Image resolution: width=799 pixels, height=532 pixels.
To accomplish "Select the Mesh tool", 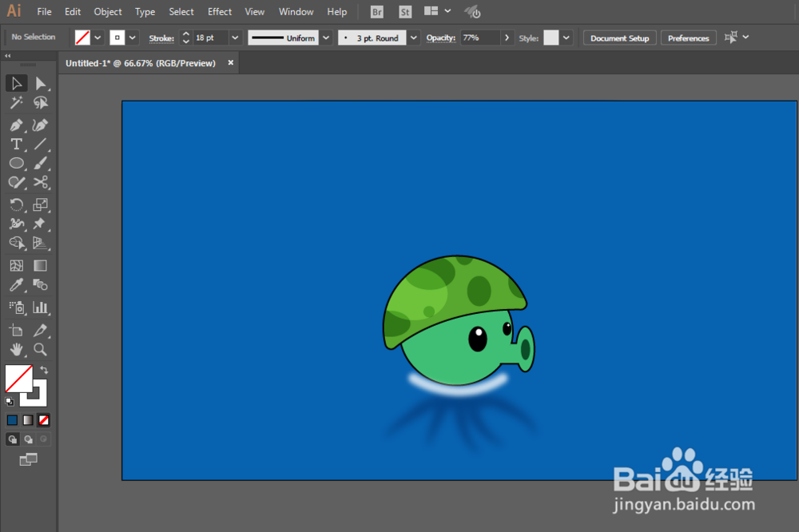I will [16, 265].
